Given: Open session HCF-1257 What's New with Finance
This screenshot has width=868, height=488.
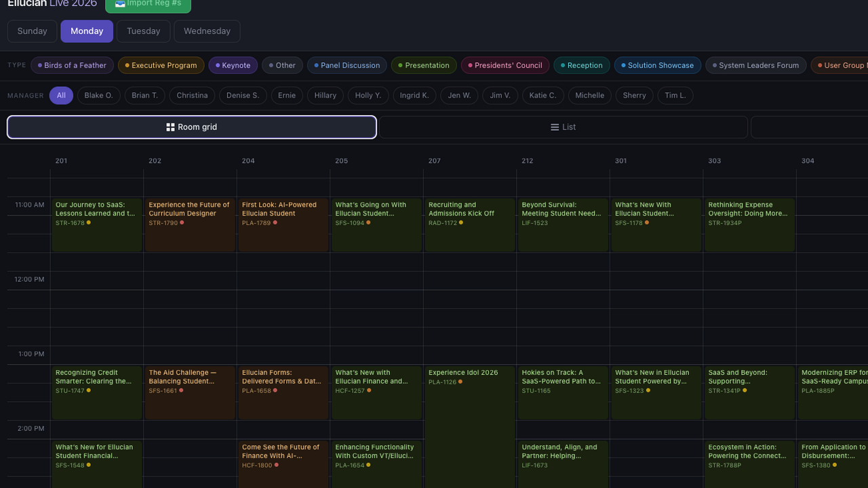Looking at the screenshot, I should pos(376,392).
